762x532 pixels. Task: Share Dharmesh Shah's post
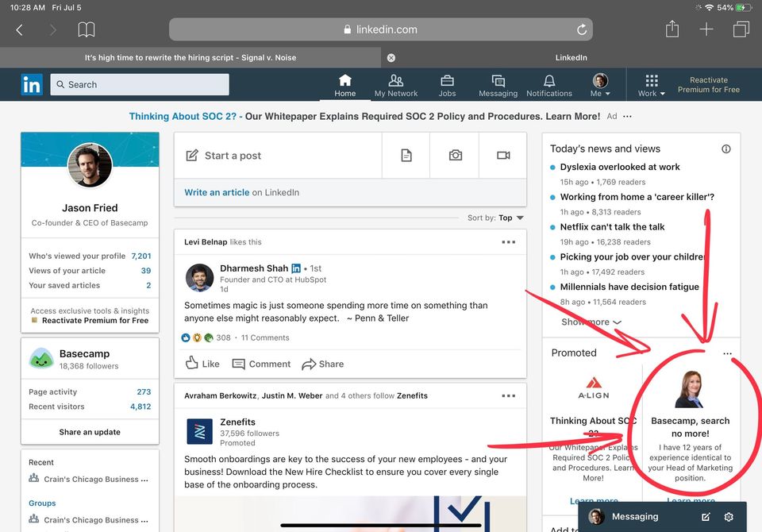point(323,364)
